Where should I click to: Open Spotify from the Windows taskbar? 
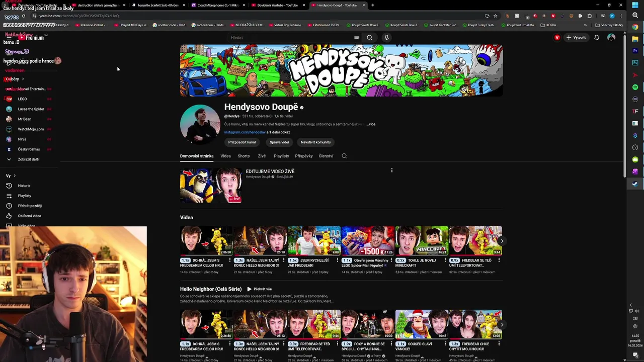click(635, 87)
